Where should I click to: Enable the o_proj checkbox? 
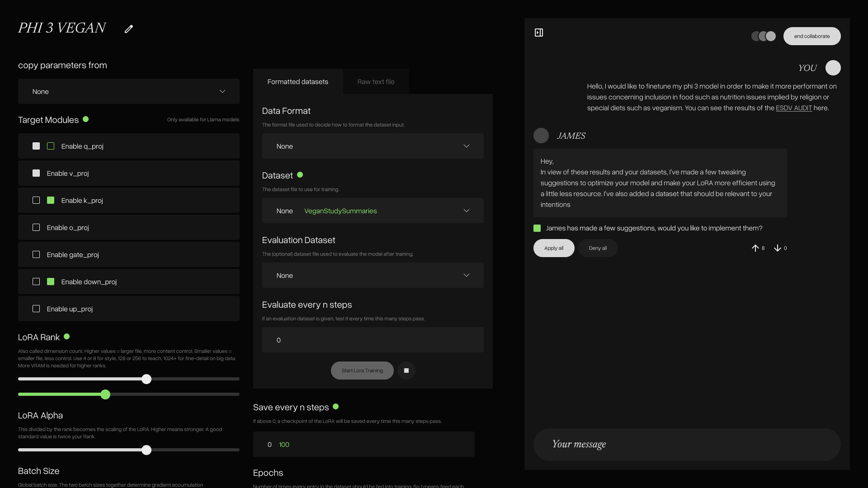coord(36,227)
